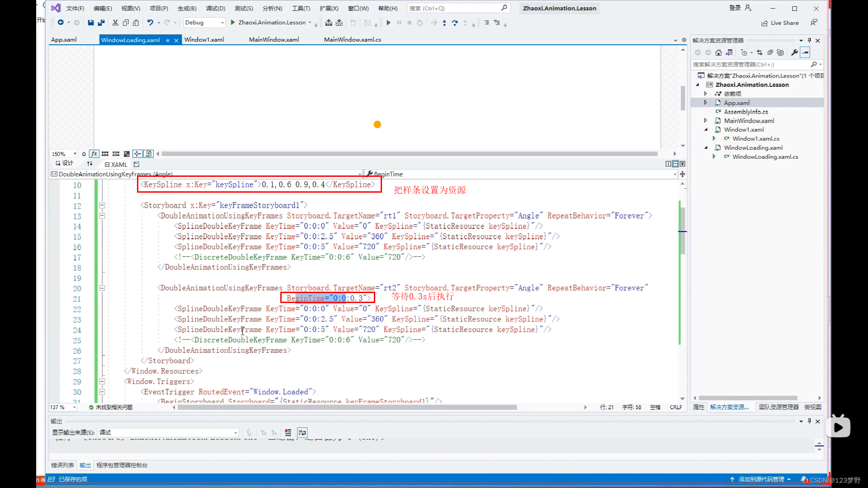Image resolution: width=868 pixels, height=488 pixels.
Task: Open the output source dropdown showing 调试
Action: coord(169,433)
